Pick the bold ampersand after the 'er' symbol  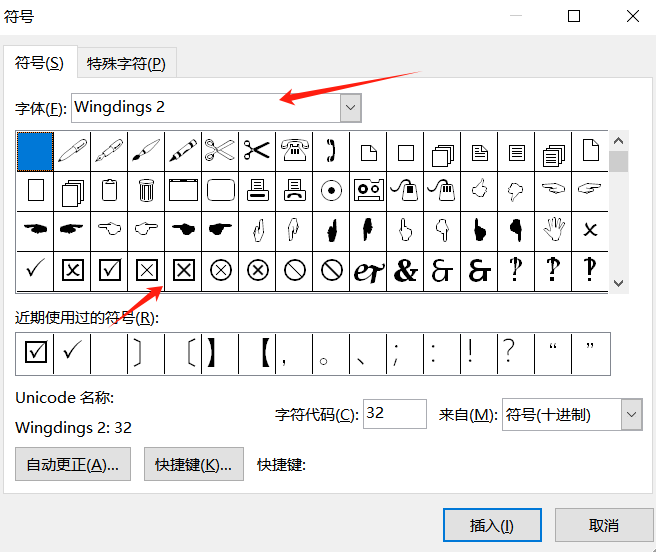point(405,270)
